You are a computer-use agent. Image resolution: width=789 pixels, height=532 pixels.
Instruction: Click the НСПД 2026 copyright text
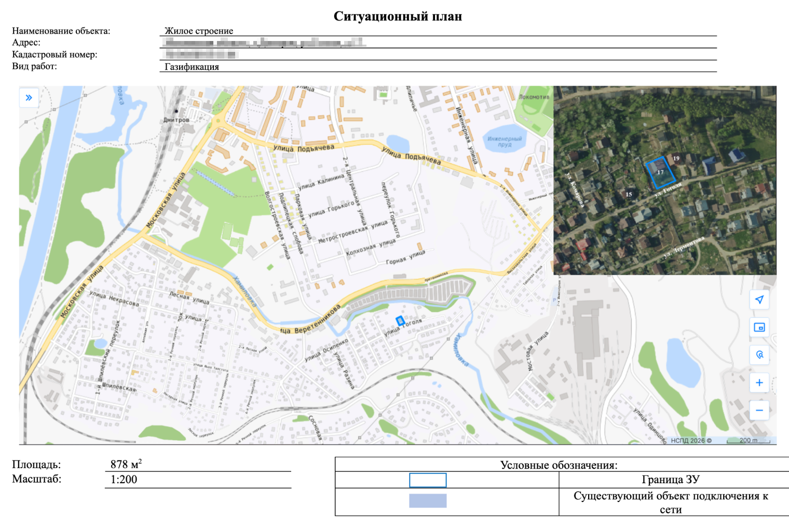tap(691, 441)
